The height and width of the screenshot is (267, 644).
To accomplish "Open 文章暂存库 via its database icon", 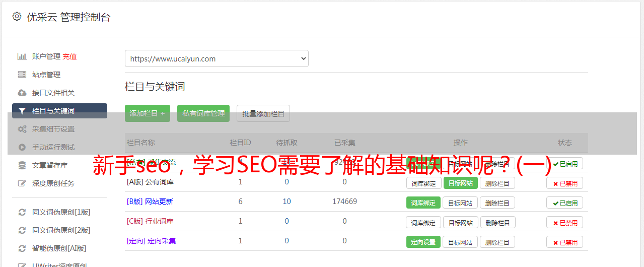I will point(22,165).
